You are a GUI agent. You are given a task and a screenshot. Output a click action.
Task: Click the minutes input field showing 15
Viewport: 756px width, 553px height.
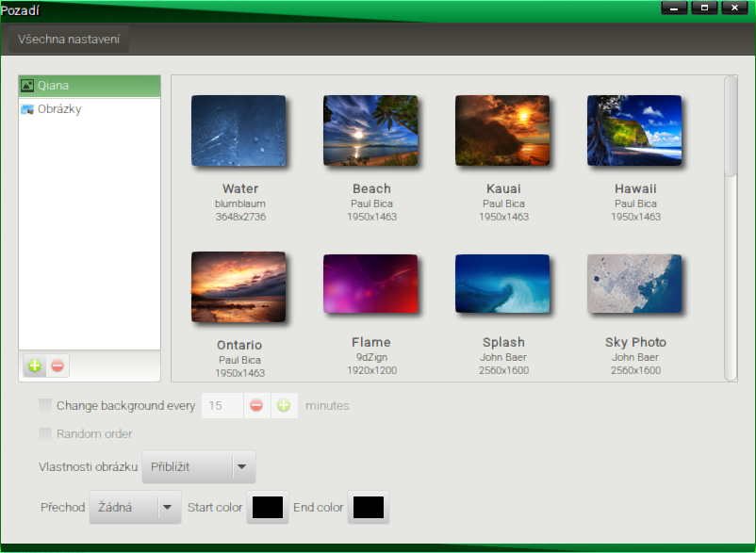pyautogui.click(x=222, y=406)
